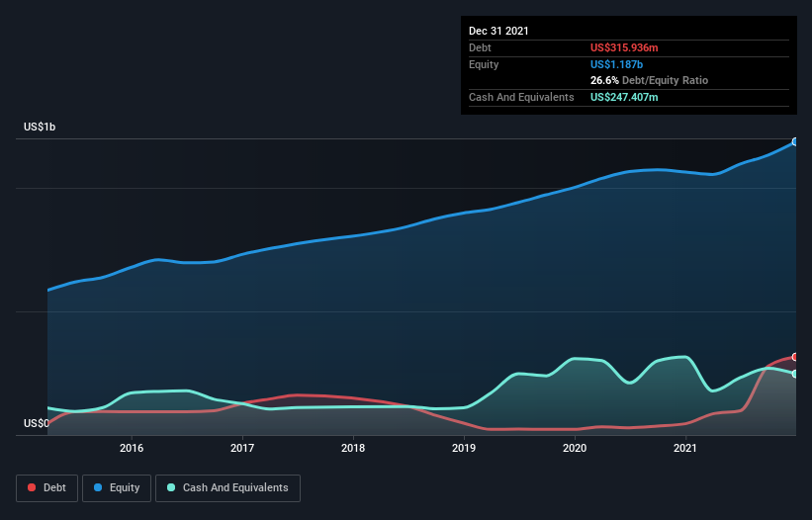This screenshot has width=812, height=520.
Task: Click the Equity value US$1.187b
Action: [616, 64]
